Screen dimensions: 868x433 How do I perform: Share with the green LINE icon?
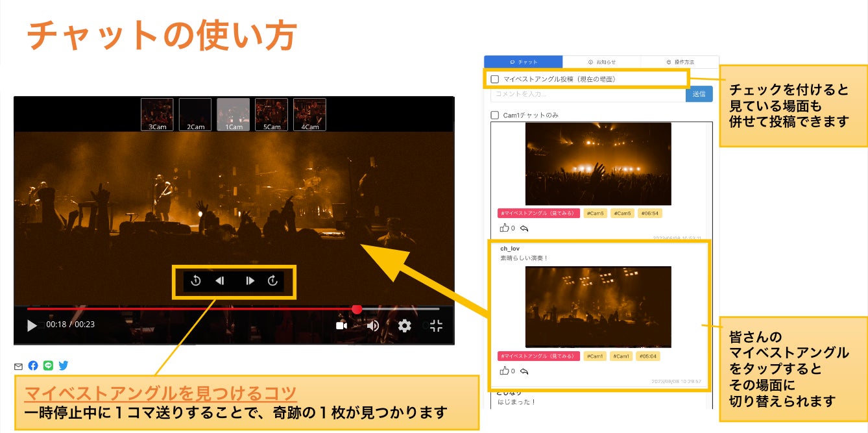coord(48,365)
